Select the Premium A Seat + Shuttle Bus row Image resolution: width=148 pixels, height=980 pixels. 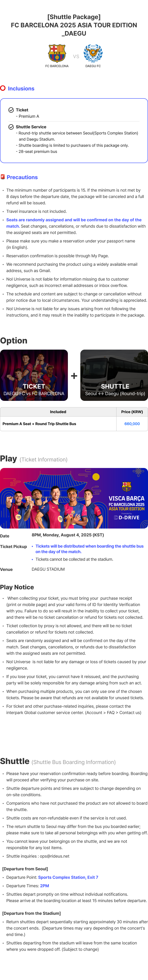tap(74, 424)
